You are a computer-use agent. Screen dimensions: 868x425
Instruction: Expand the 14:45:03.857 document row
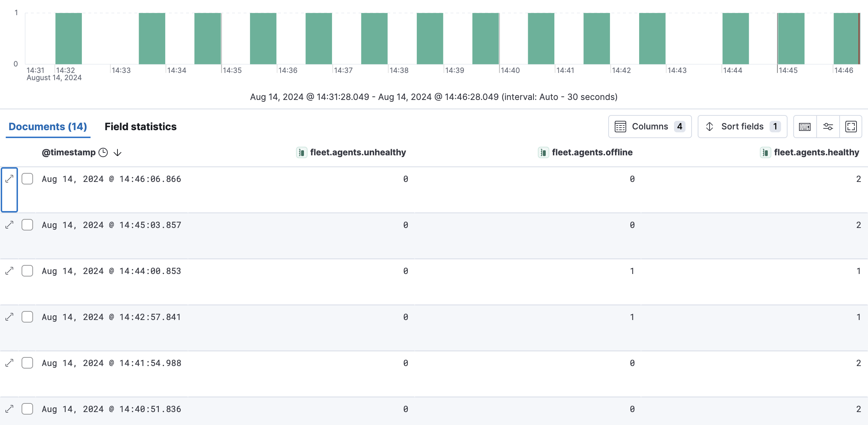pyautogui.click(x=10, y=225)
